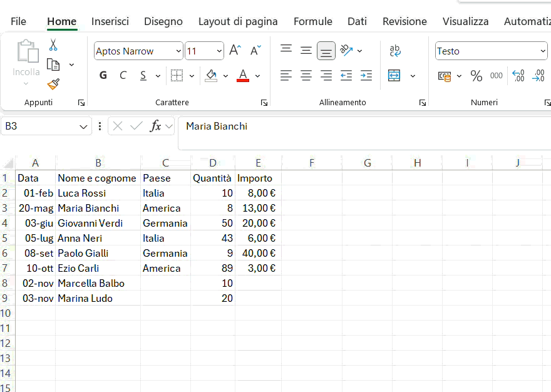The width and height of the screenshot is (551, 392).
Task: Open the Inserisci ribbon tab
Action: coord(110,21)
